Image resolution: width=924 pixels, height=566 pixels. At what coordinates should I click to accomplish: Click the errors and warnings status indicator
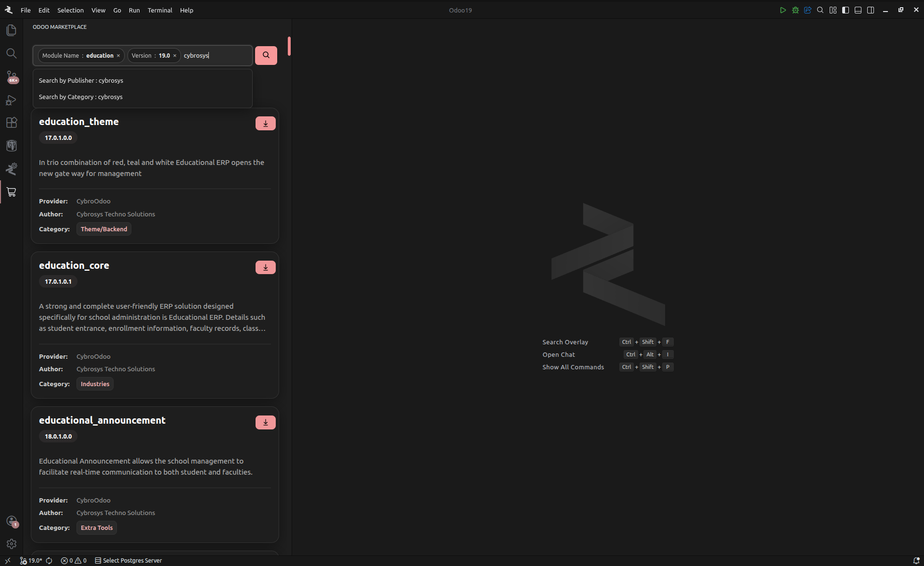[x=74, y=561]
